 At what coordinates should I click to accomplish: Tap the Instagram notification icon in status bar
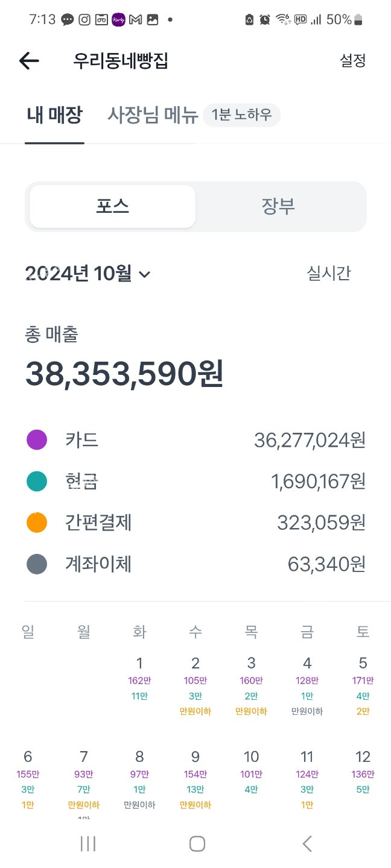tap(84, 19)
